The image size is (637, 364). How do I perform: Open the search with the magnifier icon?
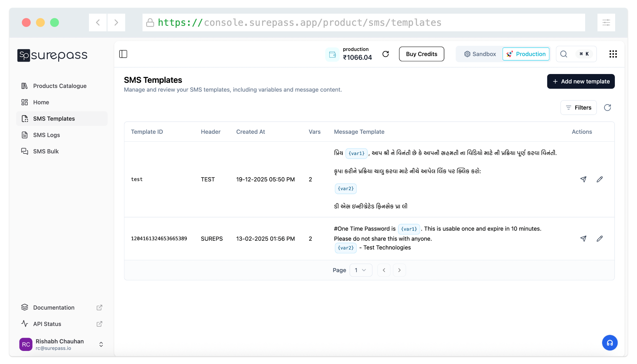[564, 54]
